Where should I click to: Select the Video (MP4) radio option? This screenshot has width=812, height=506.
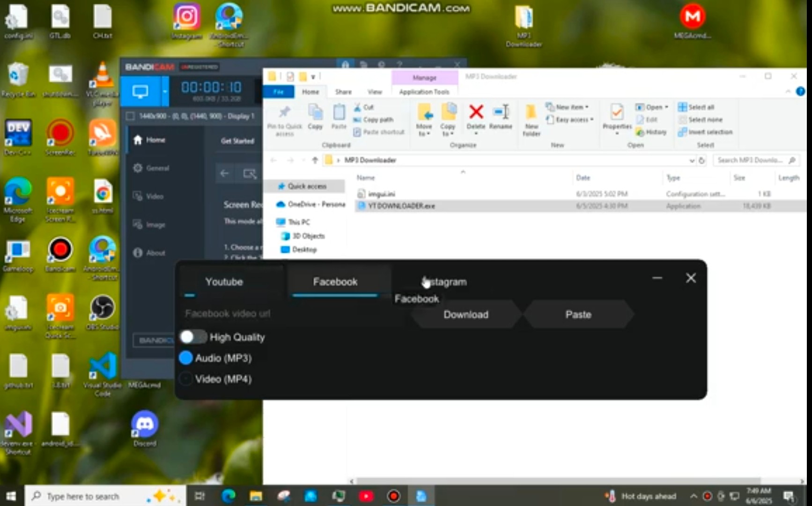(186, 379)
